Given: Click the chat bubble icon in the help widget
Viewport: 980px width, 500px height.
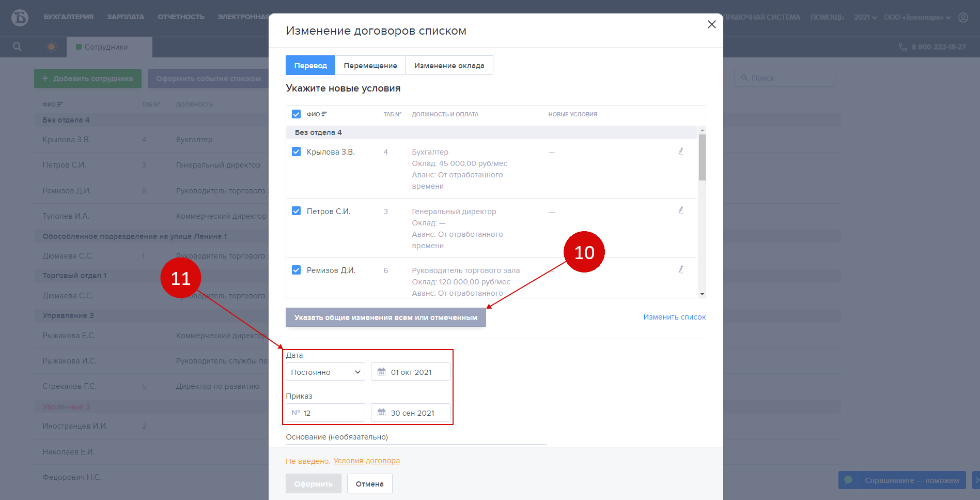Looking at the screenshot, I should tap(848, 480).
